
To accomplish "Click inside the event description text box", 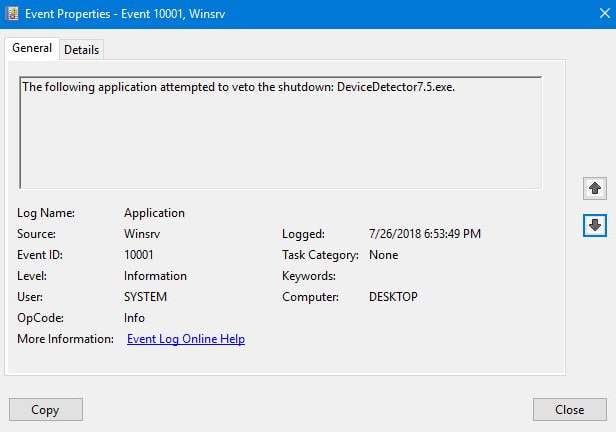I will point(281,133).
